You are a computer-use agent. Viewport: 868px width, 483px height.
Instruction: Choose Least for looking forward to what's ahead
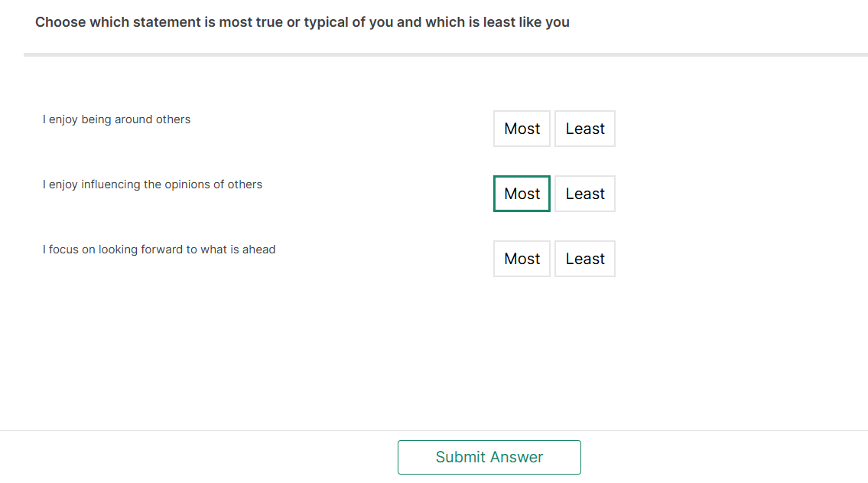[585, 259]
